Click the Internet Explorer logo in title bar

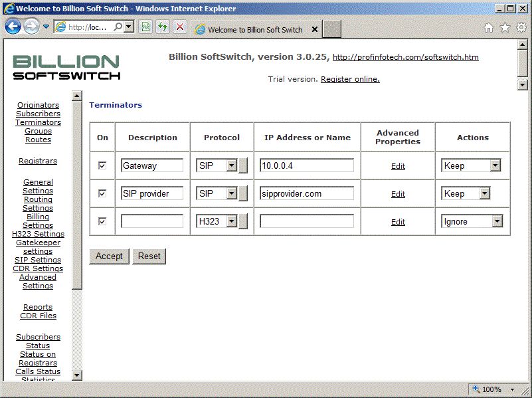9,8
